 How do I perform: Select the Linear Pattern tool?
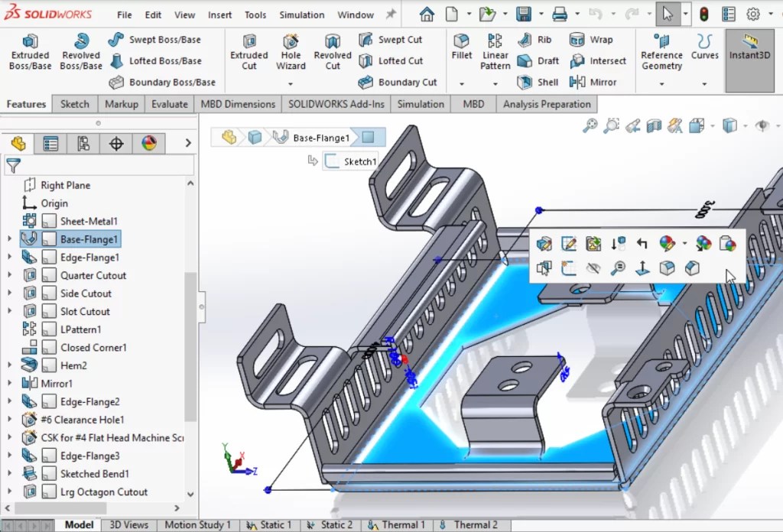click(495, 52)
